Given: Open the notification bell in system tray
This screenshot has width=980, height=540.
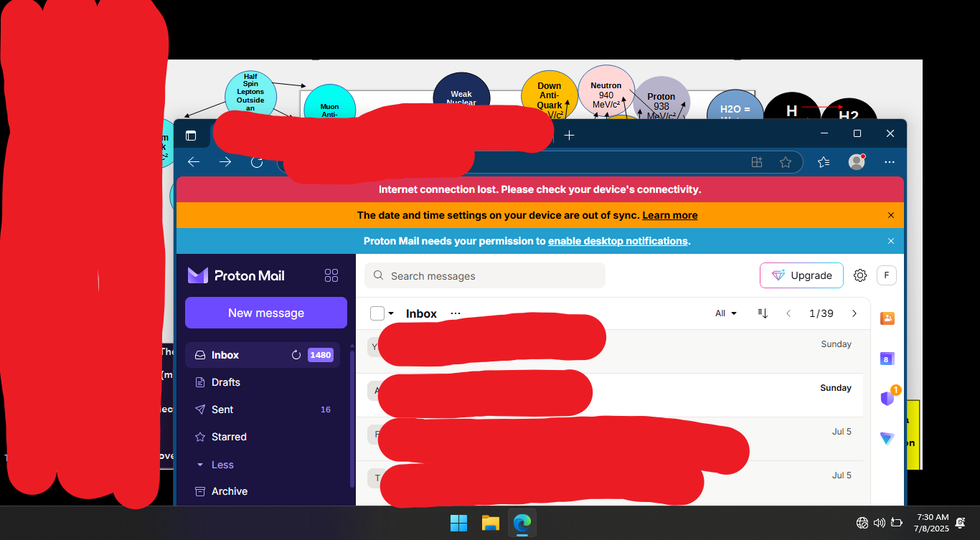Looking at the screenshot, I should coord(960,523).
